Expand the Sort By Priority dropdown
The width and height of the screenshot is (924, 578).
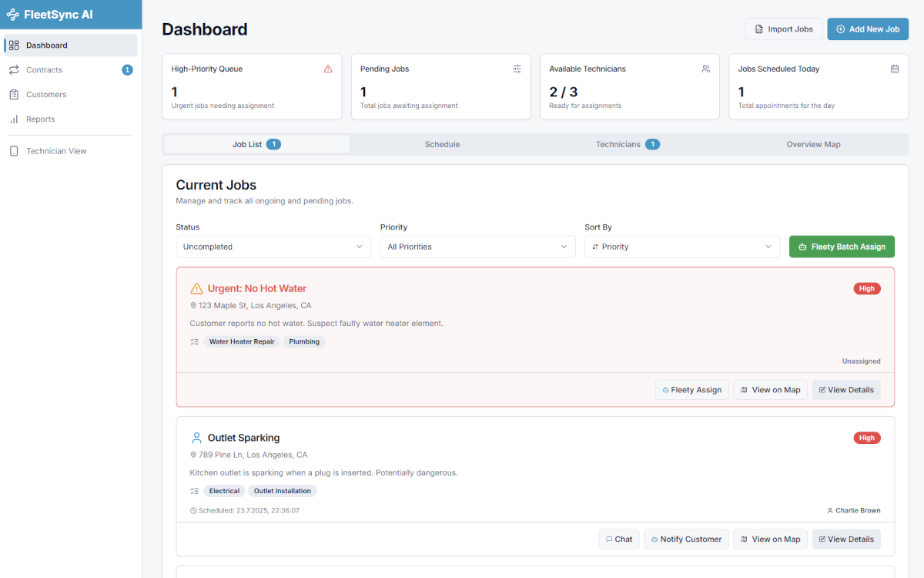point(682,247)
